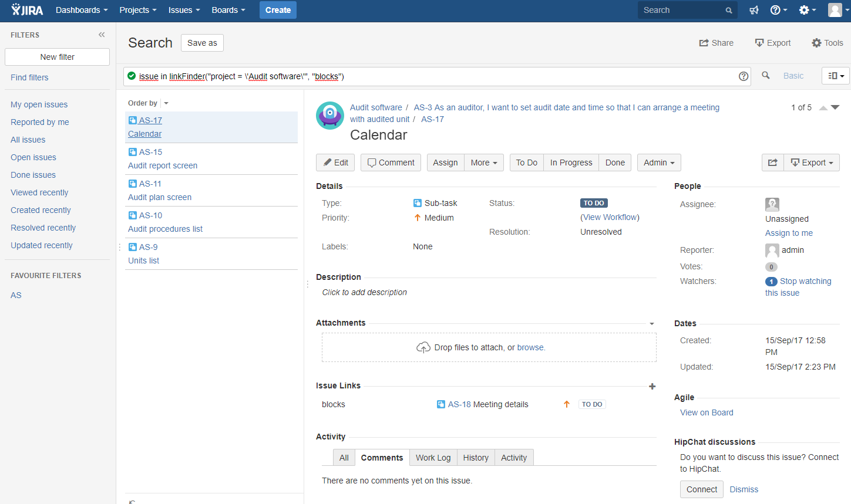The image size is (851, 504).
Task: Open the Dashboards menu
Action: click(82, 10)
